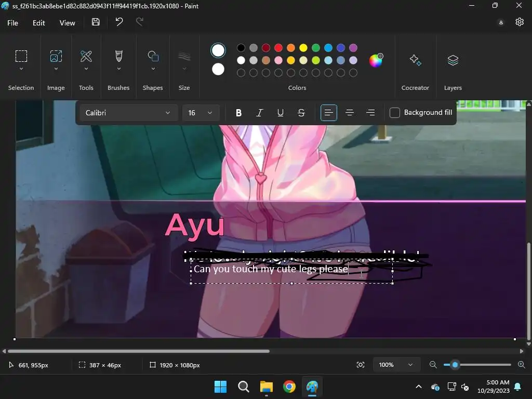Undo the last action
The image size is (532, 399).
tap(119, 22)
